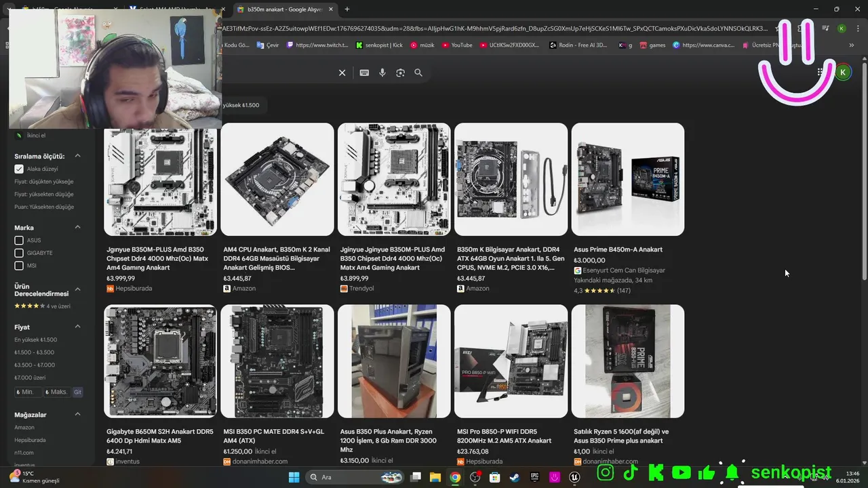The height and width of the screenshot is (488, 868).
Task: Open the canva.c... bookmark
Action: [703, 45]
